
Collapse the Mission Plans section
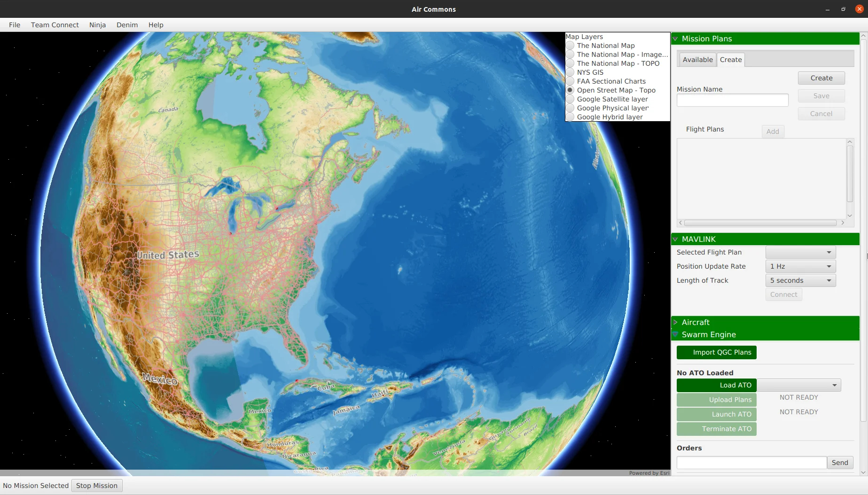tap(675, 39)
